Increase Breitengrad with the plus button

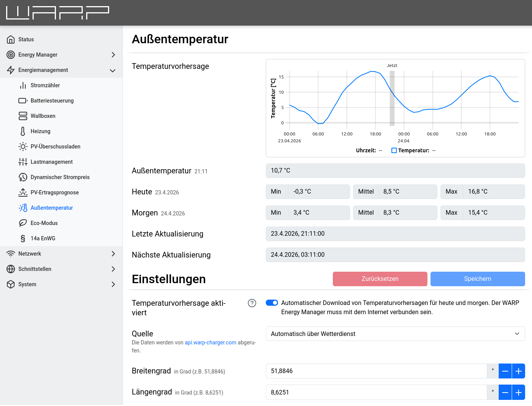tap(518, 371)
